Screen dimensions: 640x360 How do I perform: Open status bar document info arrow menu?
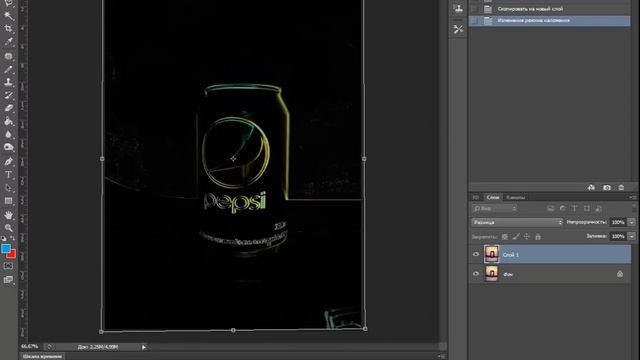144,347
